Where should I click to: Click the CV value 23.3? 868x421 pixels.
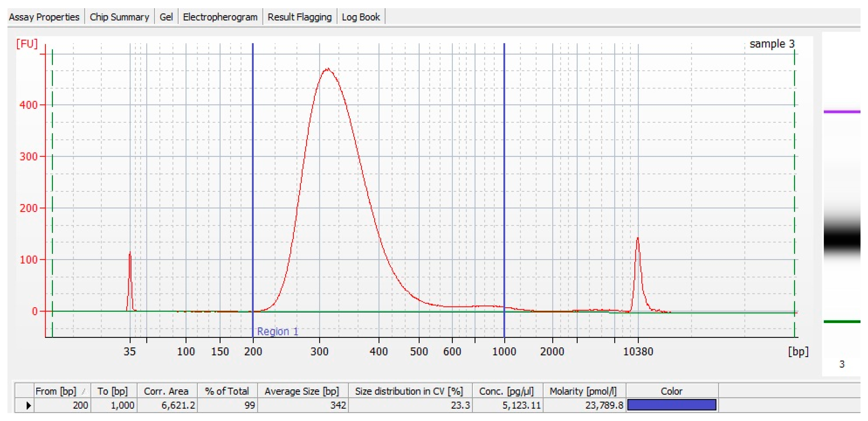[410, 405]
